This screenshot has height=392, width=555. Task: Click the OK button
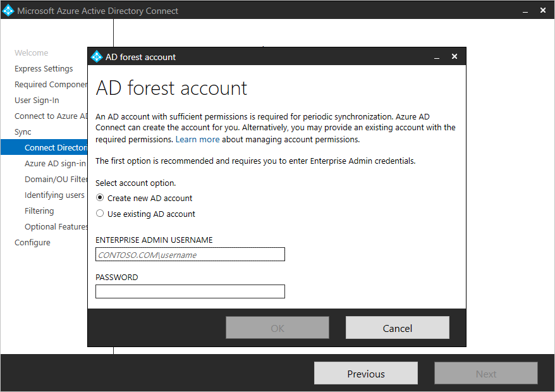coord(277,328)
